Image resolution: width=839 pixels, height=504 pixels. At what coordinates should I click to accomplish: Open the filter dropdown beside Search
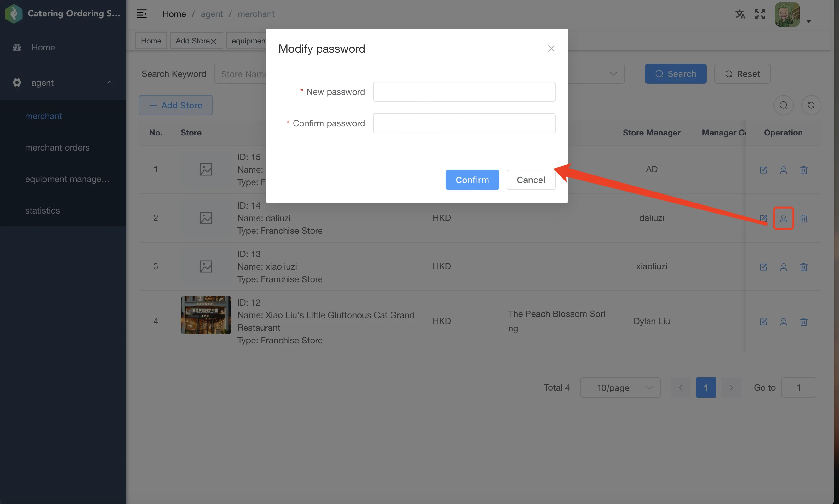(596, 74)
